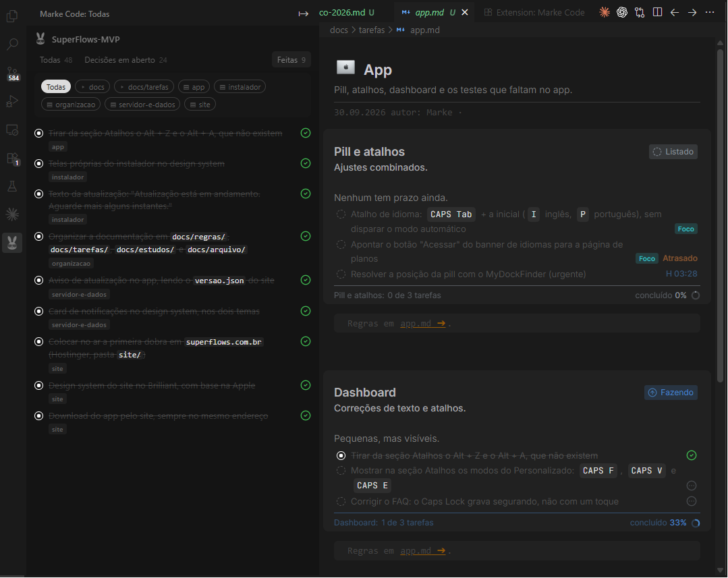Screen dimensions: 728x578
Task: Show the Todas 48 list
Action: click(56, 60)
